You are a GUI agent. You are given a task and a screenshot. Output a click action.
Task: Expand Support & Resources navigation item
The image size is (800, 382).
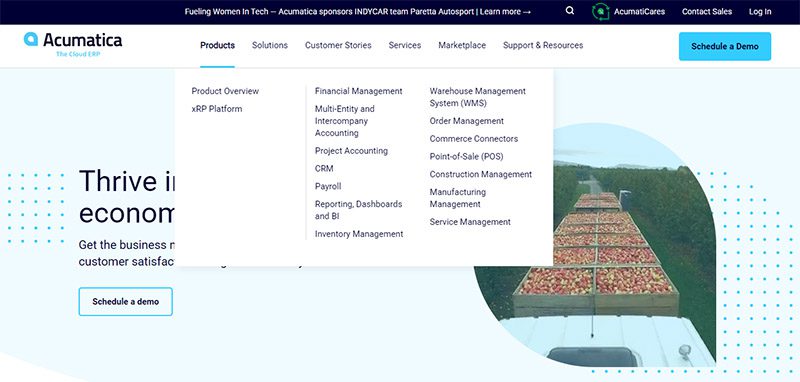[x=543, y=45]
